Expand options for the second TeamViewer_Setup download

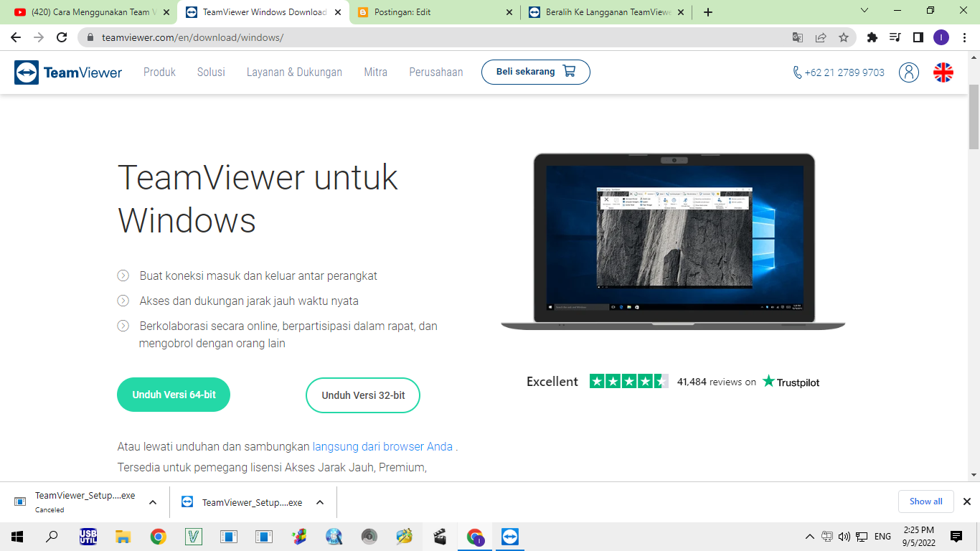pyautogui.click(x=320, y=502)
